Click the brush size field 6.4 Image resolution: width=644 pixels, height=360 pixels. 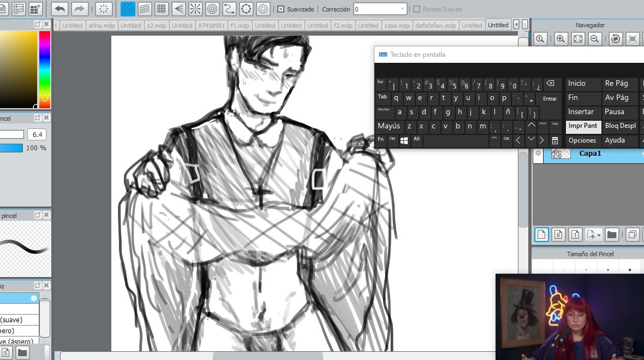[x=37, y=134]
